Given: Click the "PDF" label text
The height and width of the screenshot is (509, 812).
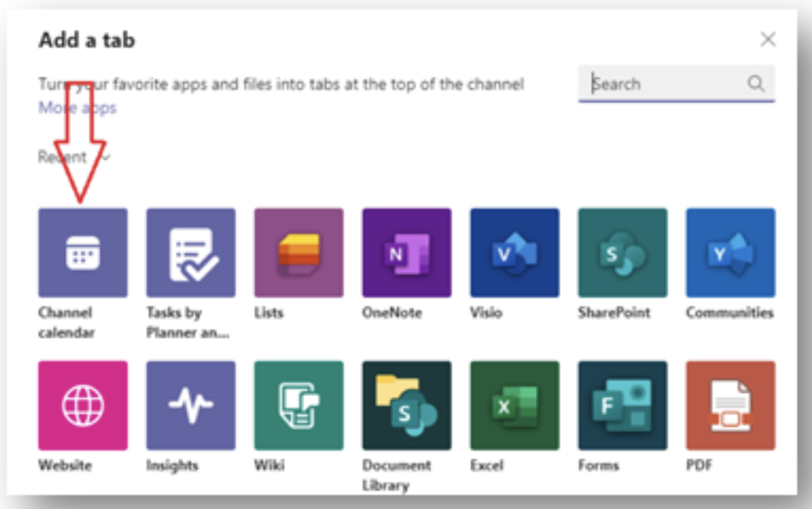Looking at the screenshot, I should tap(699, 465).
